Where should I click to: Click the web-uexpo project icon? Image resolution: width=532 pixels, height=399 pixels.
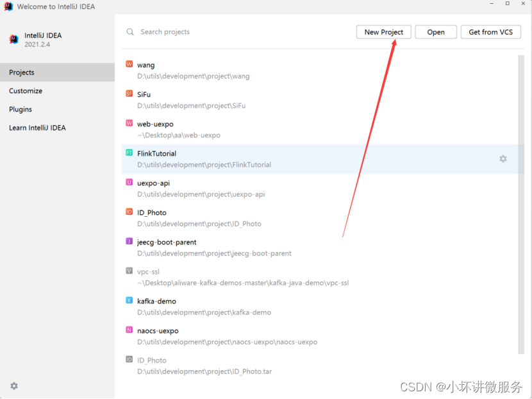coord(129,123)
